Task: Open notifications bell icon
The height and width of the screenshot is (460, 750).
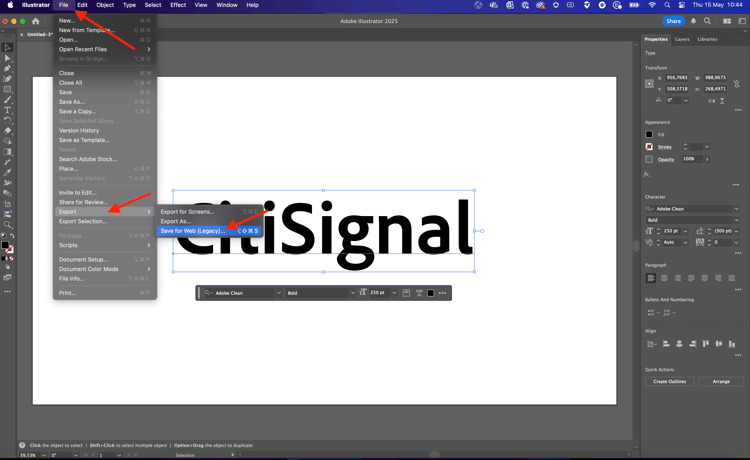Action: 693,21
